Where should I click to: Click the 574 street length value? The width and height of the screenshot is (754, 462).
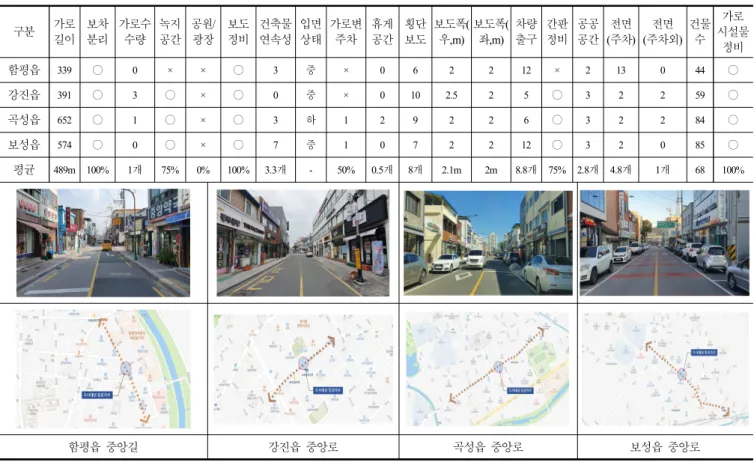coord(64,145)
